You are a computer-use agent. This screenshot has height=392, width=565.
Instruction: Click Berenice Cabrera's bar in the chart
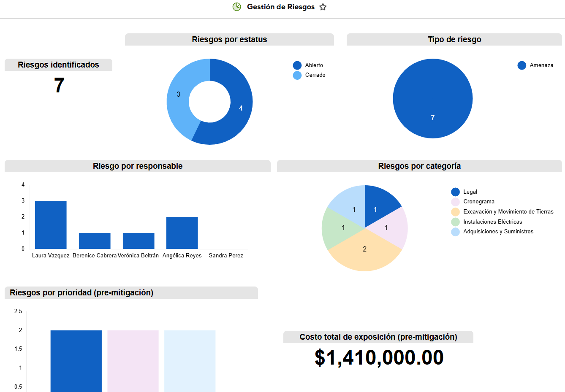pyautogui.click(x=95, y=241)
